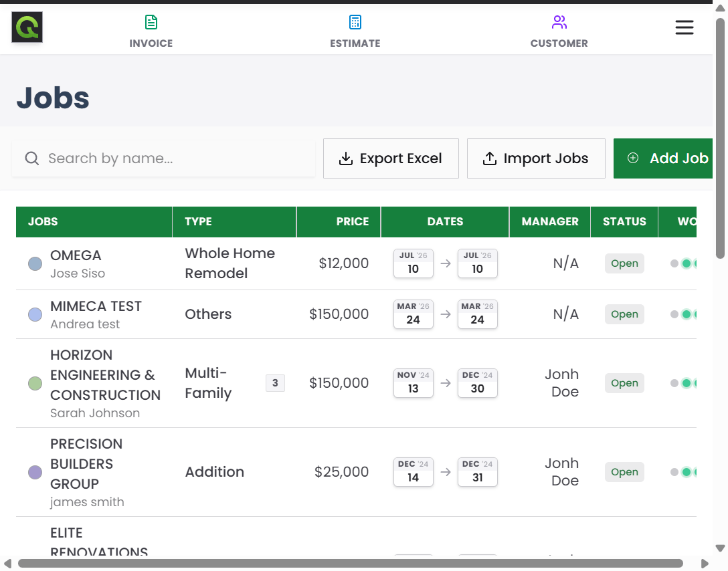The width and height of the screenshot is (728, 571).
Task: Go to the INVOICE tab
Action: tap(151, 31)
